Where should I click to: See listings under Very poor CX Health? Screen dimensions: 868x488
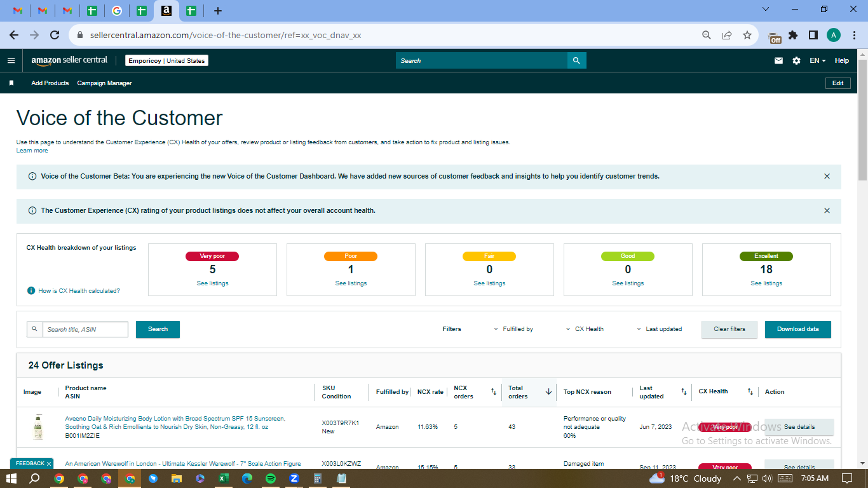213,283
